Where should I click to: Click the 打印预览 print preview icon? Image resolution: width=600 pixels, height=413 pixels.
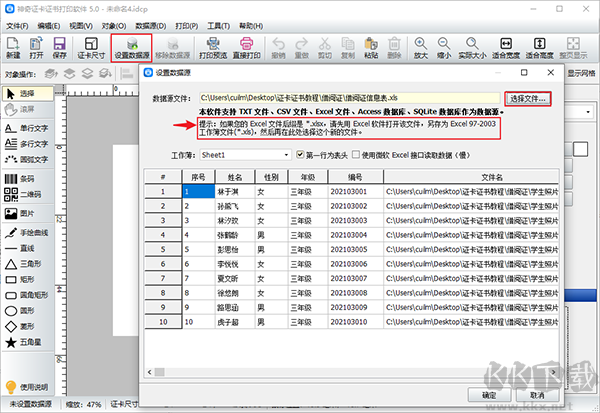pos(213,48)
